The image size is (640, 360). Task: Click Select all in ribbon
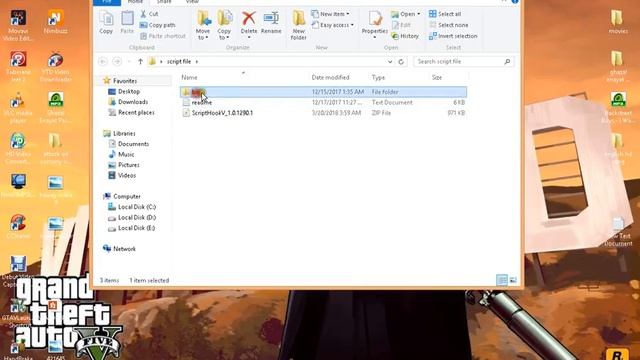445,14
